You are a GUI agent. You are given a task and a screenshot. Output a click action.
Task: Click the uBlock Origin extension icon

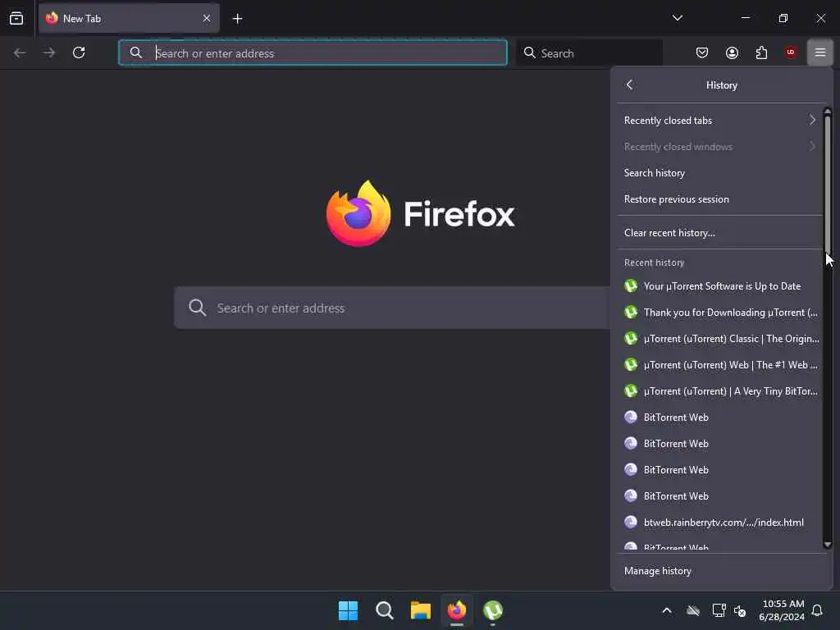tap(790, 52)
